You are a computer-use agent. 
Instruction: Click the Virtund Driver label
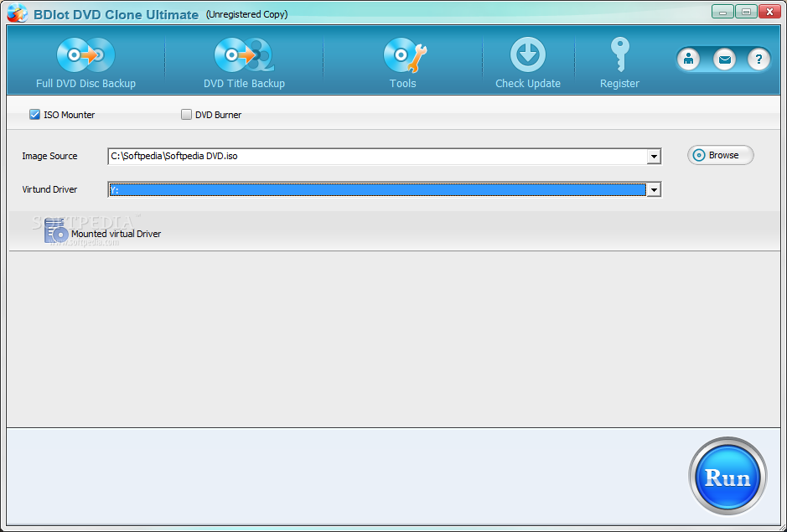point(49,189)
